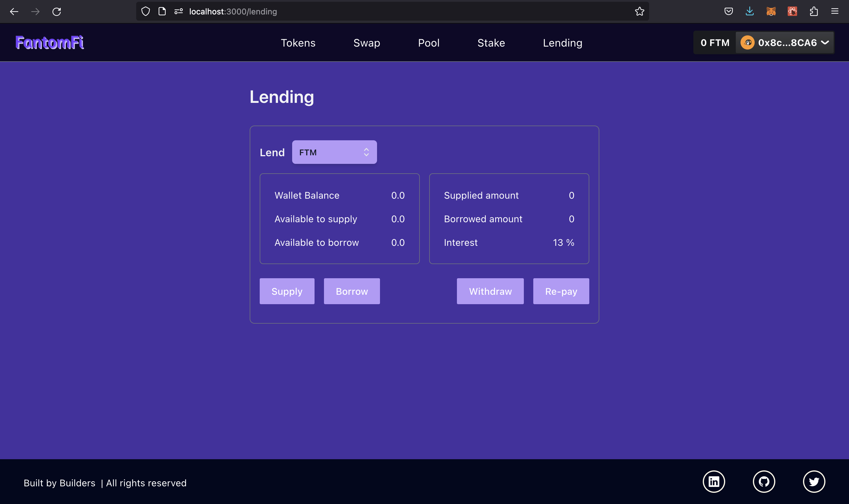Open the Twitter footer icon
Image resolution: width=849 pixels, height=504 pixels.
pos(814,481)
